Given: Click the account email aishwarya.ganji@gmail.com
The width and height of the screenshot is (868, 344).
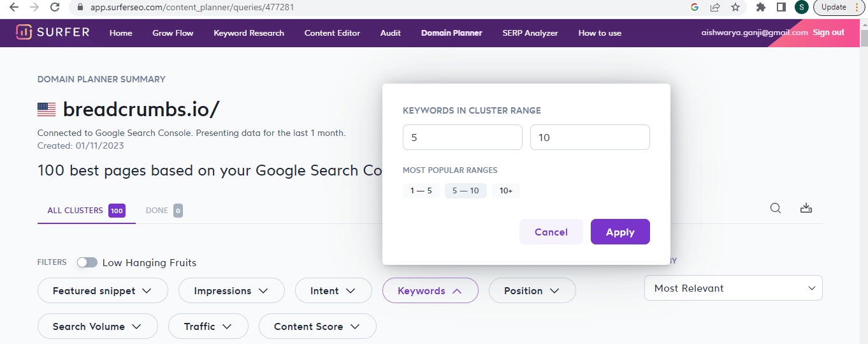Looking at the screenshot, I should click(755, 33).
